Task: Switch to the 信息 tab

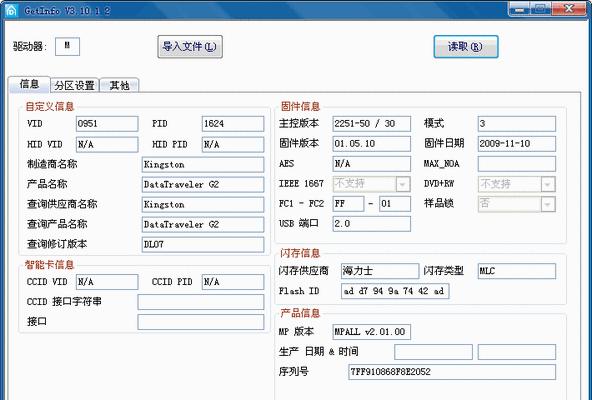Action: coord(29,84)
